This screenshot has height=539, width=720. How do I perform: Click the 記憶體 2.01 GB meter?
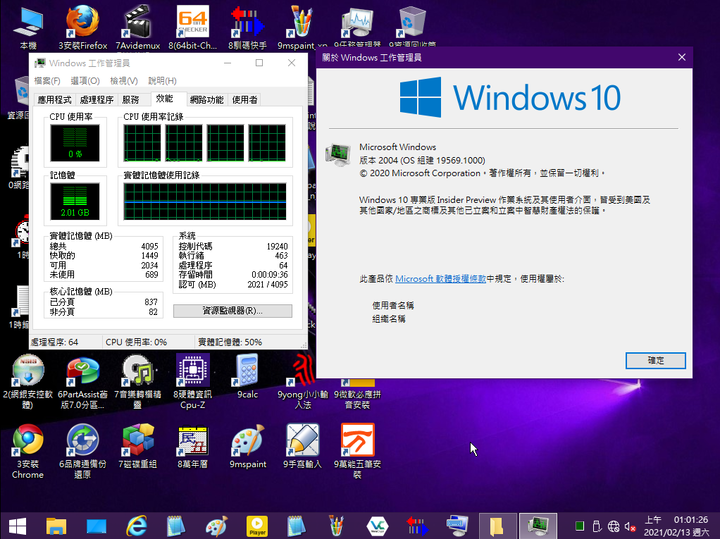click(75, 202)
